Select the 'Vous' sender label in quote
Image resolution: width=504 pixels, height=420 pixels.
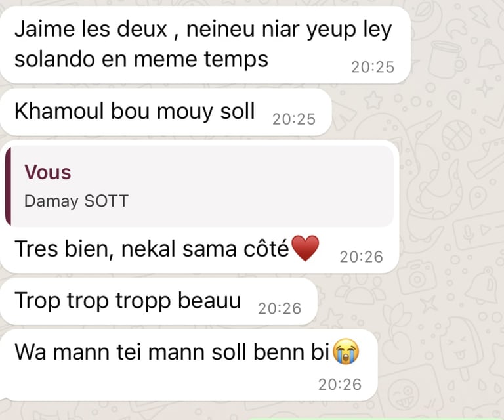tap(48, 172)
